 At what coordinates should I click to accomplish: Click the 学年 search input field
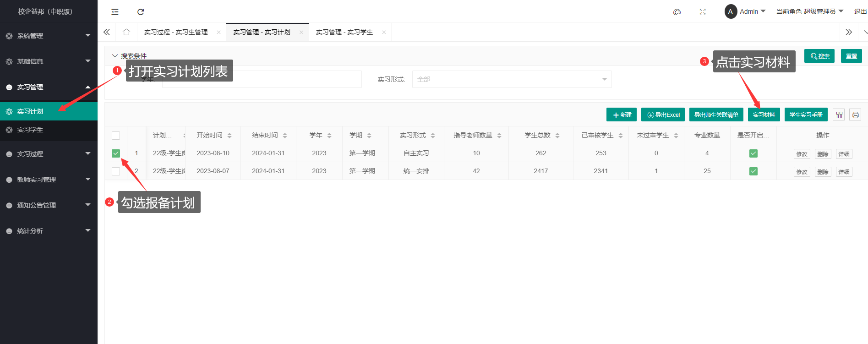point(261,79)
